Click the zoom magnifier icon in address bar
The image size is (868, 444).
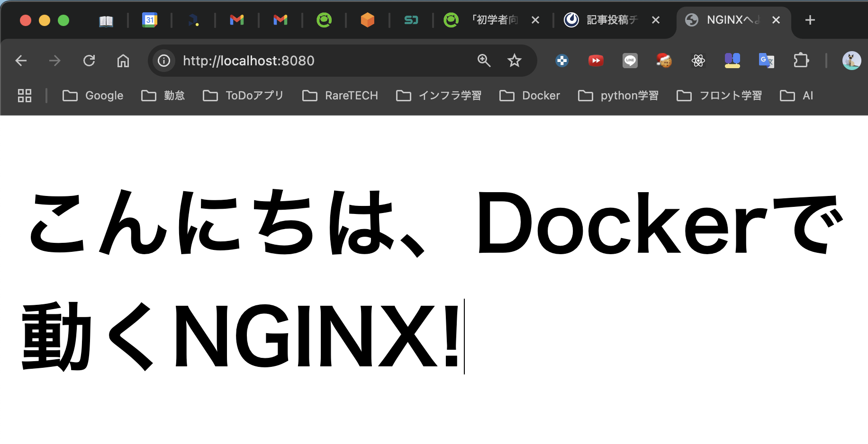click(x=484, y=61)
